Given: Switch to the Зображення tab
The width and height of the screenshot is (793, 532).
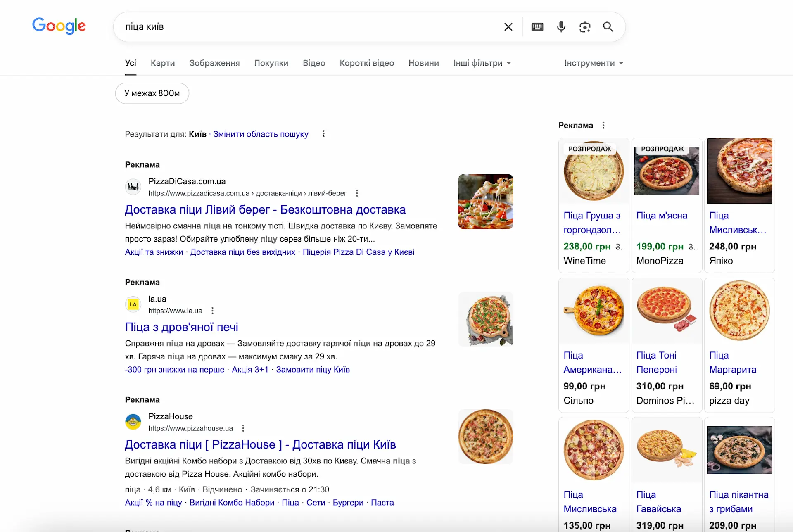Looking at the screenshot, I should (214, 63).
